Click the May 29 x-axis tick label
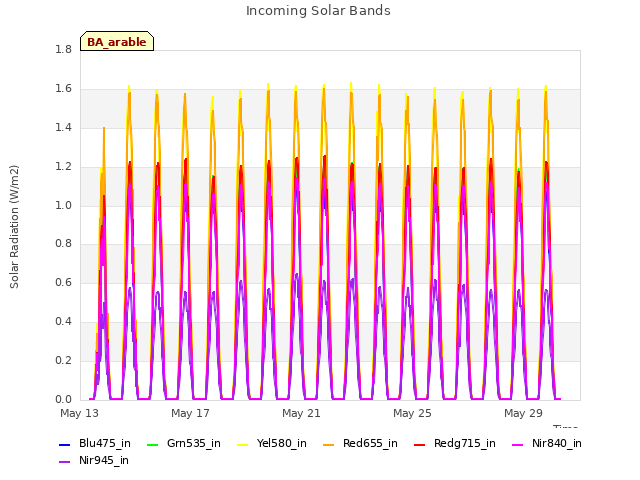 pos(523,413)
